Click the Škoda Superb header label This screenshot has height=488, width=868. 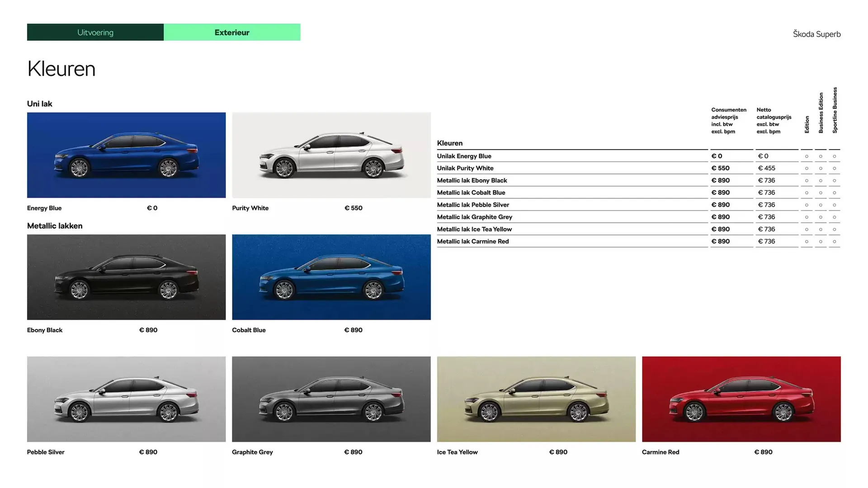pos(816,34)
